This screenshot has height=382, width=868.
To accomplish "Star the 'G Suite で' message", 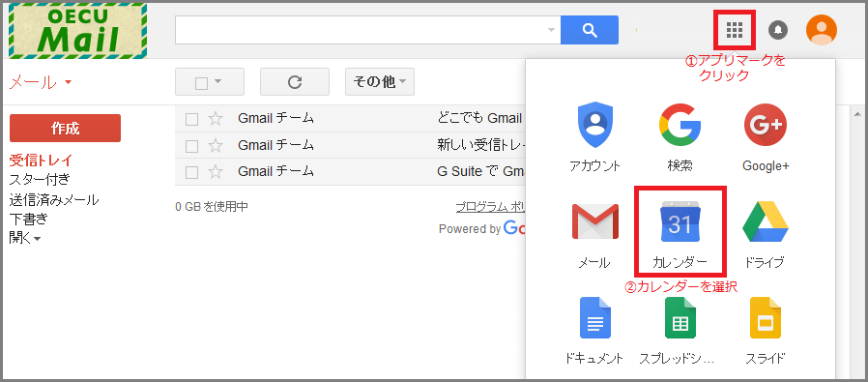I will (216, 172).
